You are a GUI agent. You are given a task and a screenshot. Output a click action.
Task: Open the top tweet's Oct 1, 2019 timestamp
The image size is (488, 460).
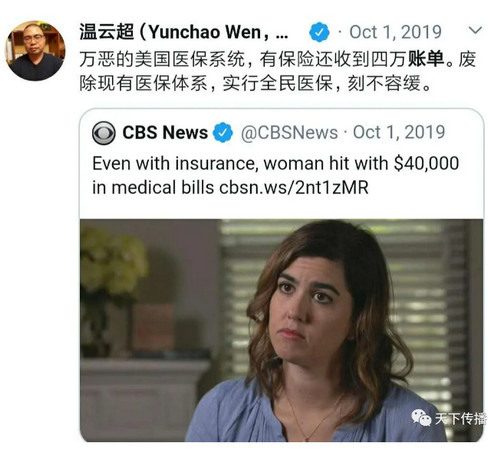click(395, 32)
